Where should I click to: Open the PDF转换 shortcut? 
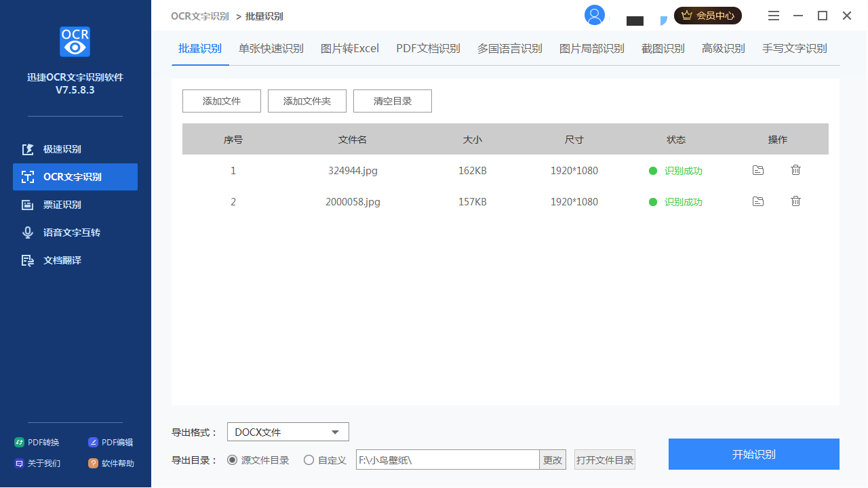tap(37, 443)
